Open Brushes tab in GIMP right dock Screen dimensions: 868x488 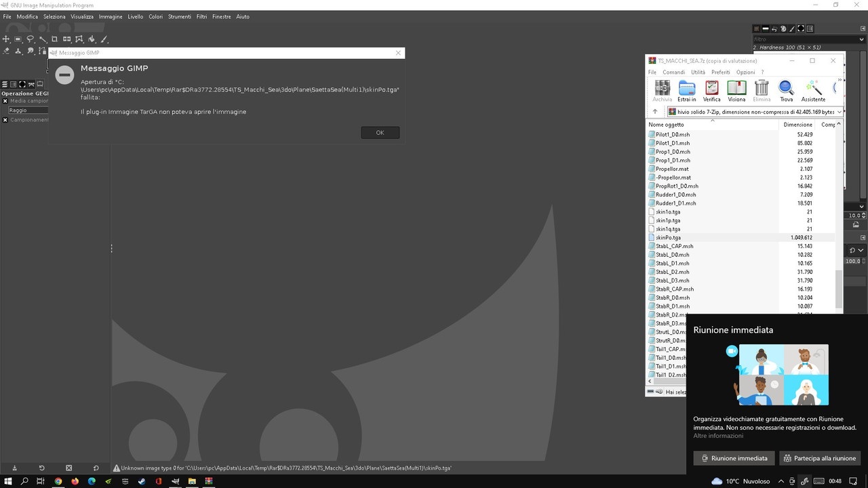coord(801,28)
